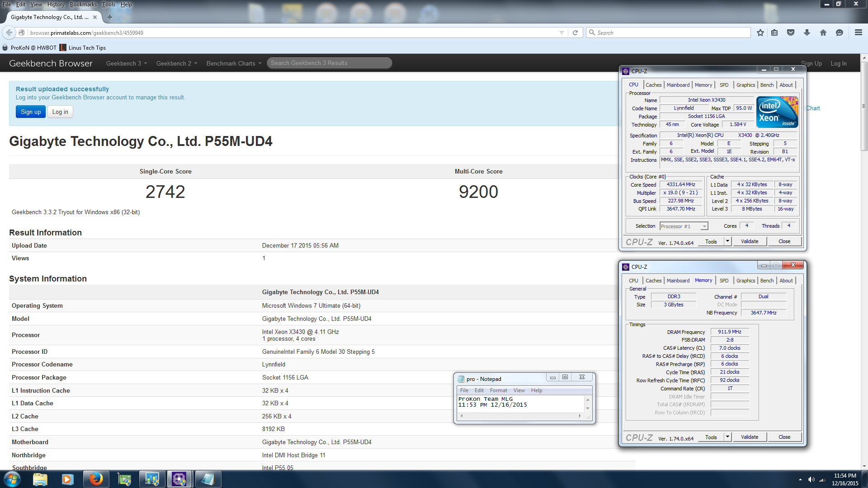The height and width of the screenshot is (488, 868).
Task: Open the Firefox History menu
Action: (56, 5)
